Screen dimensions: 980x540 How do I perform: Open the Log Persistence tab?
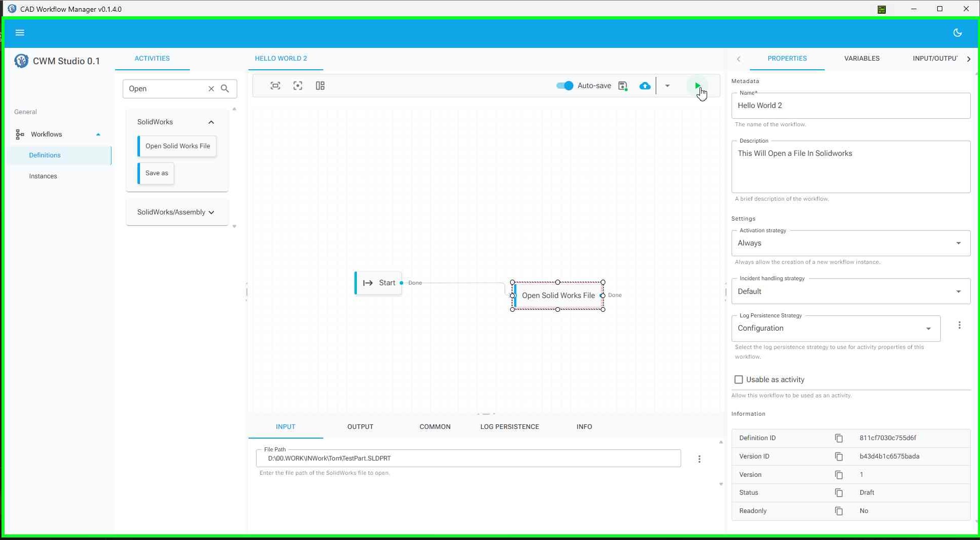509,427
